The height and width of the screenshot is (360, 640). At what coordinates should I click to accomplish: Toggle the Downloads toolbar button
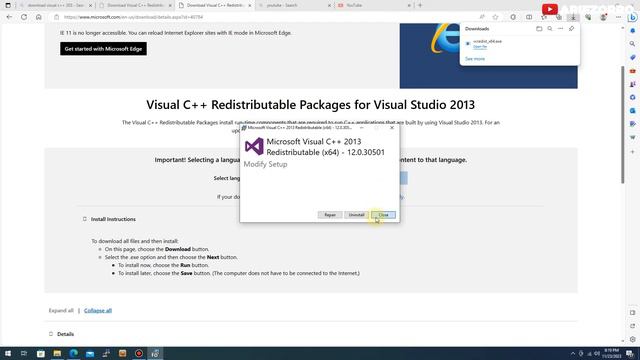pyautogui.click(x=573, y=17)
